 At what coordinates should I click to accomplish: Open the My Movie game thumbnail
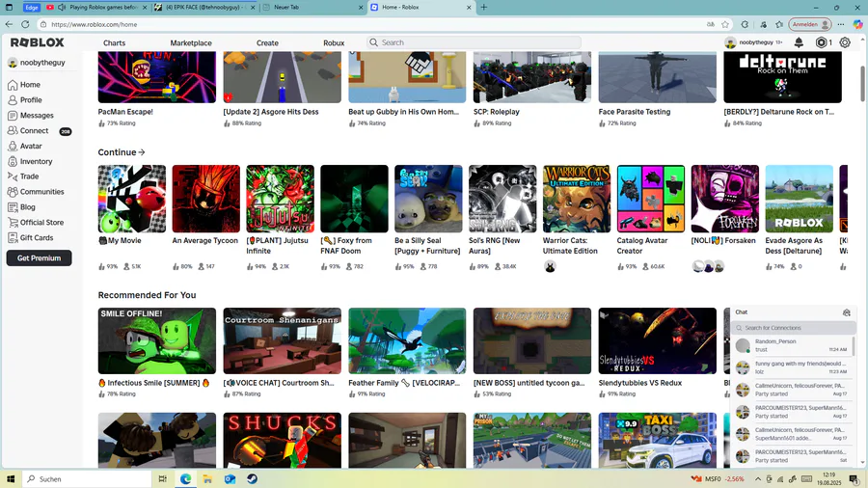click(132, 199)
